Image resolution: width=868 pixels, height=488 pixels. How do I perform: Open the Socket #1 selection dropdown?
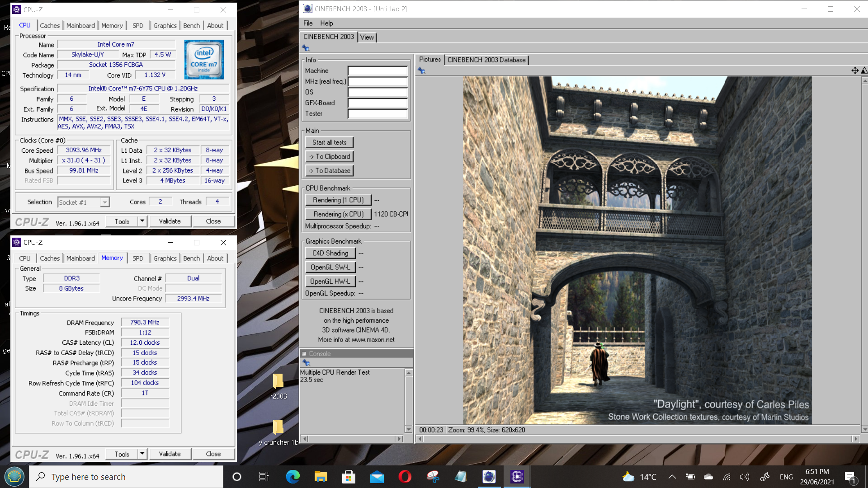pyautogui.click(x=84, y=202)
